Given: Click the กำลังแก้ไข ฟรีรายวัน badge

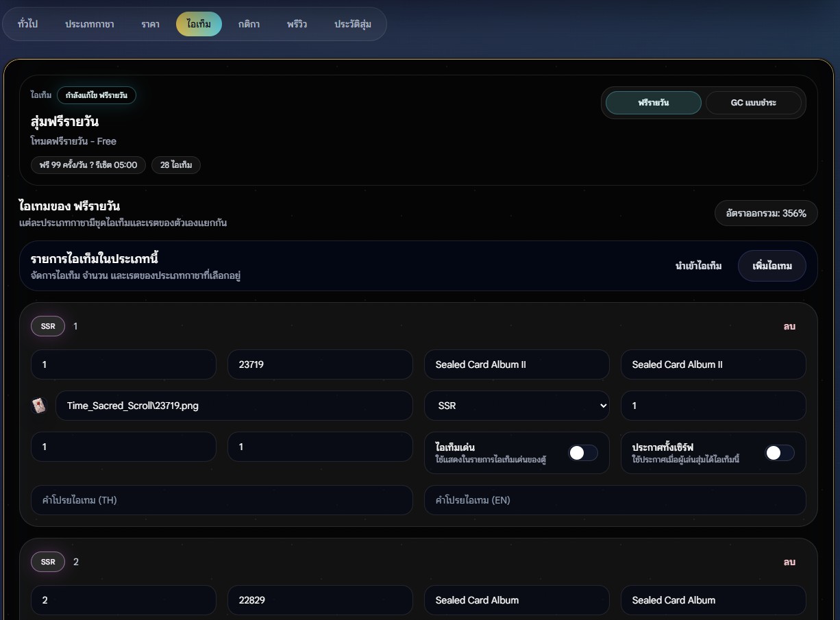Looking at the screenshot, I should point(97,95).
